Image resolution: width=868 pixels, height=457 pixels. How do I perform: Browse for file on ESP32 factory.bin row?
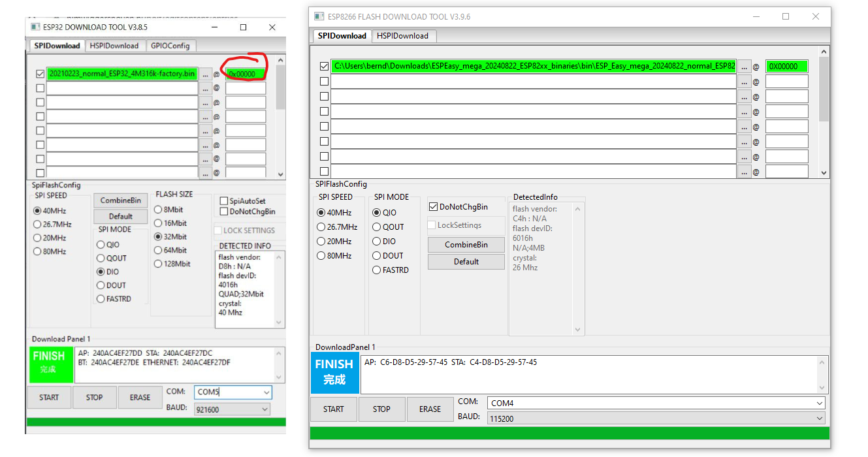coord(206,74)
